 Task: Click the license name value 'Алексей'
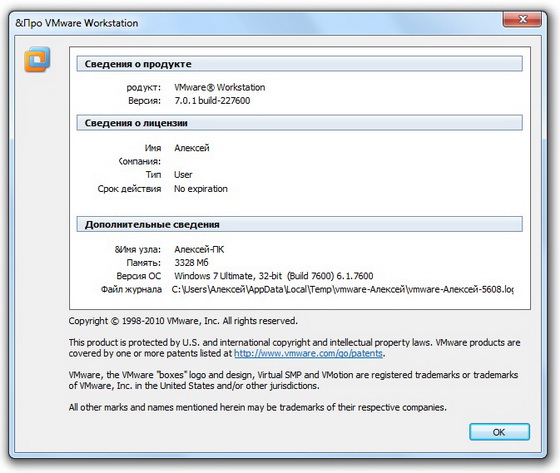coord(192,148)
